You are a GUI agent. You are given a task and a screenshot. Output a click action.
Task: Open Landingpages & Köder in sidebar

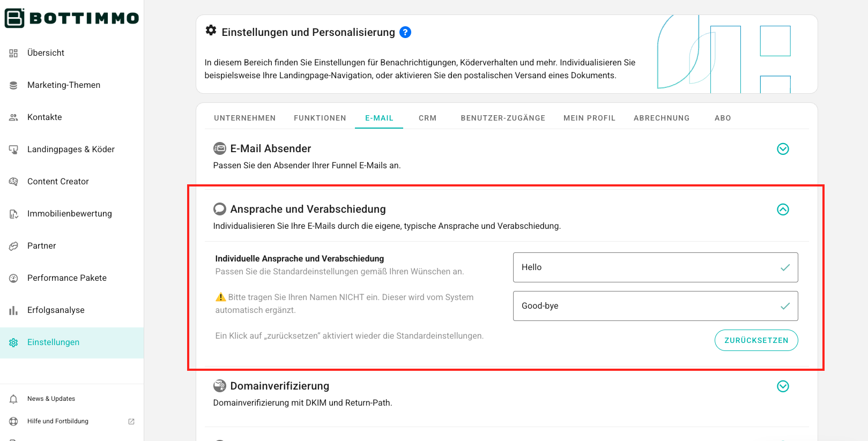click(x=71, y=150)
